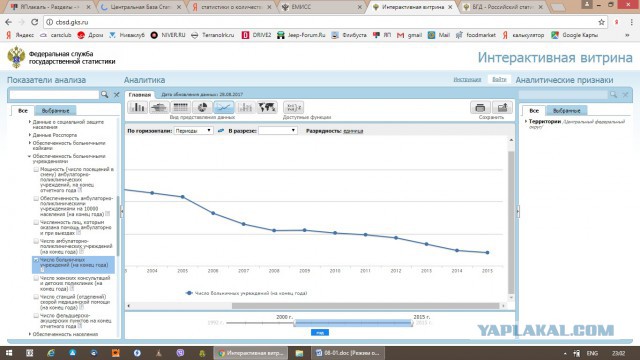Open the По горизонтали Периоды dropdown
Screen dimensions: 640x360
click(193, 131)
